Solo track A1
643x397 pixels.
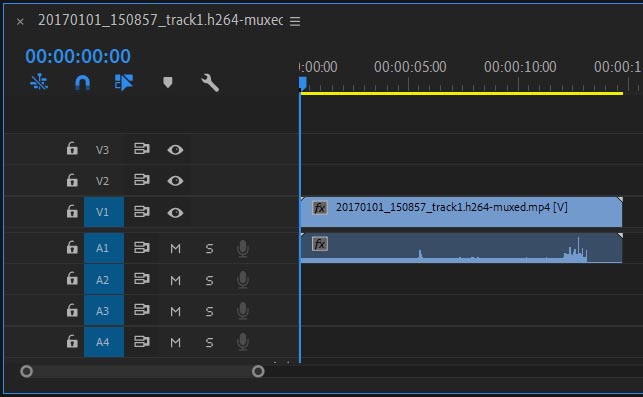(x=209, y=249)
